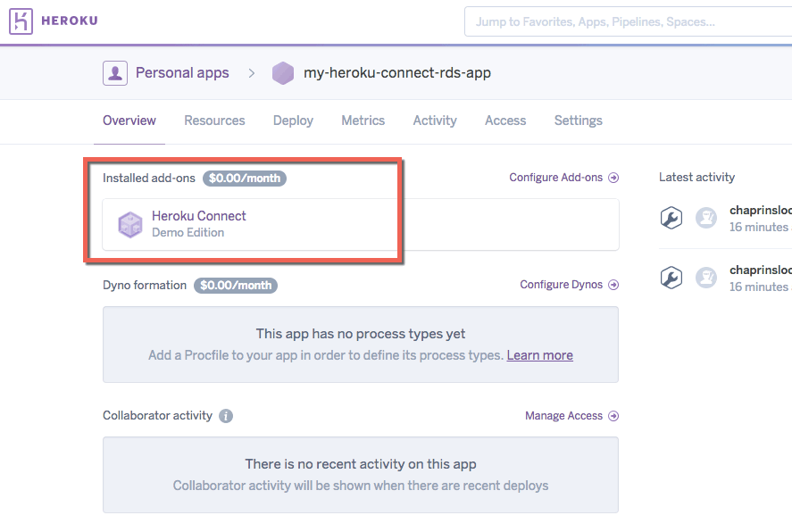Click the breadcrumb chevron separator
792x532 pixels.
252,74
